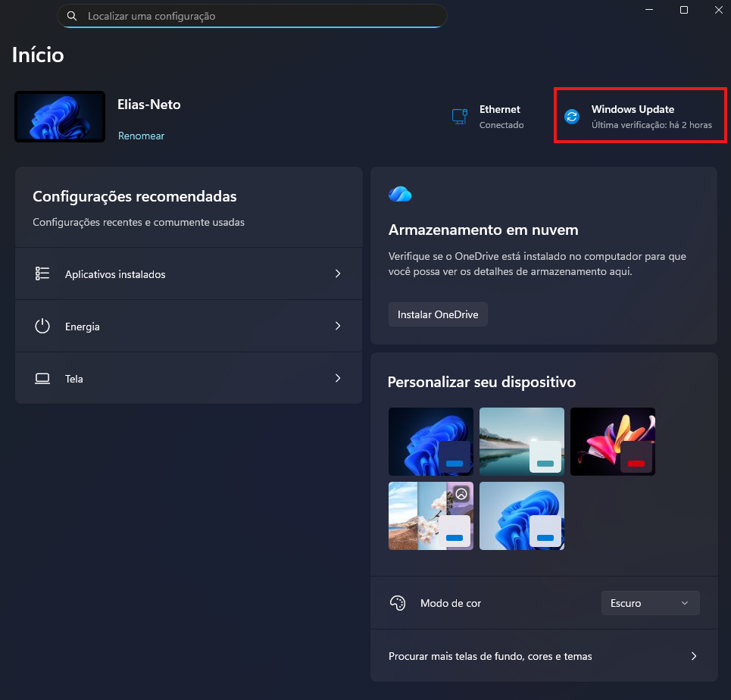This screenshot has height=700, width=731.
Task: Click the Aplicativos instalados list icon
Action: [x=42, y=274]
